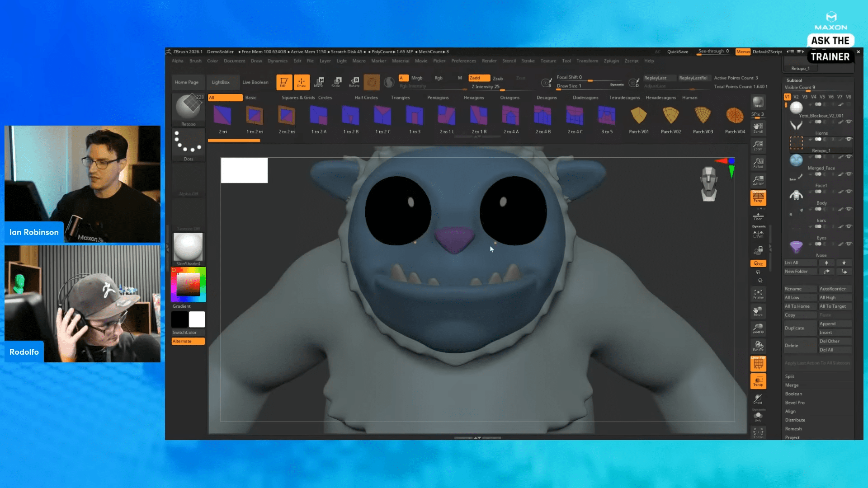This screenshot has width=868, height=488.
Task: Activate the Rotate transform tool
Action: [x=354, y=82]
